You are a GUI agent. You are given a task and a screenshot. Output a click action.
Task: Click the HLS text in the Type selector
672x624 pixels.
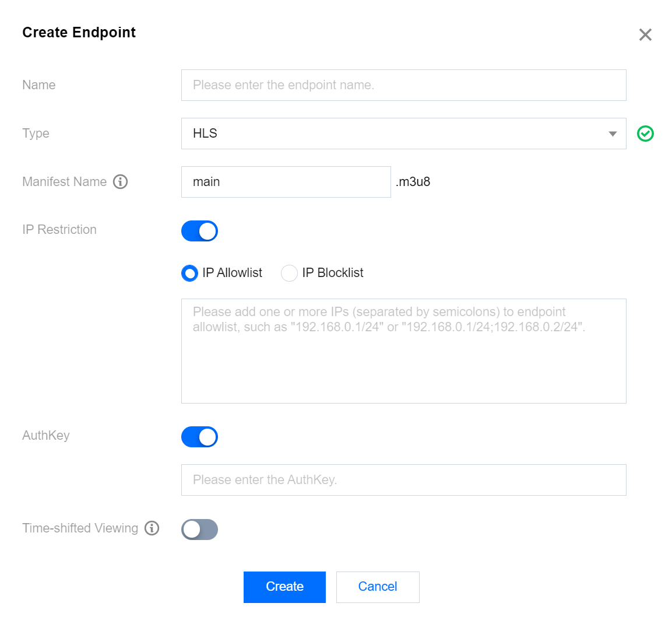pyautogui.click(x=205, y=134)
